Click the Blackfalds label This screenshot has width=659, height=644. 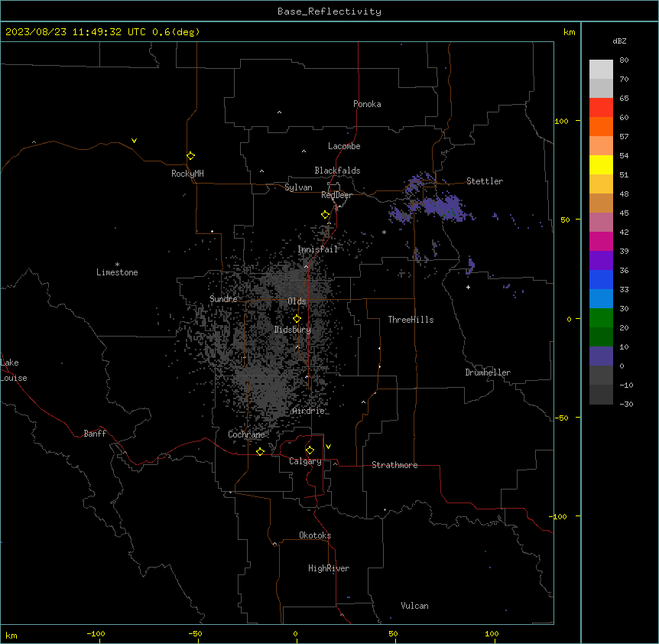[337, 171]
